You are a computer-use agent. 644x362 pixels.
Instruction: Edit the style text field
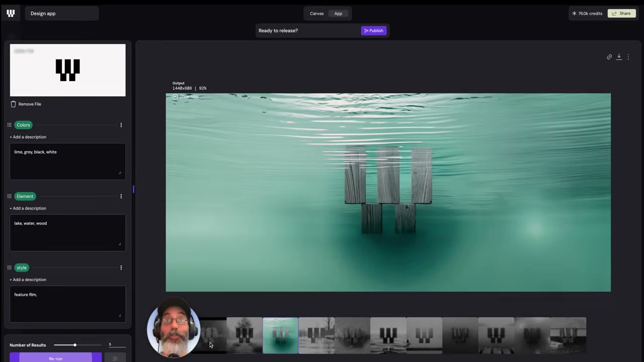coord(67,304)
